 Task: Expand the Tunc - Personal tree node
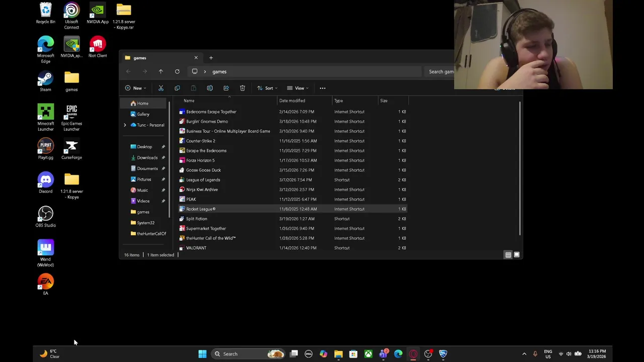125,125
